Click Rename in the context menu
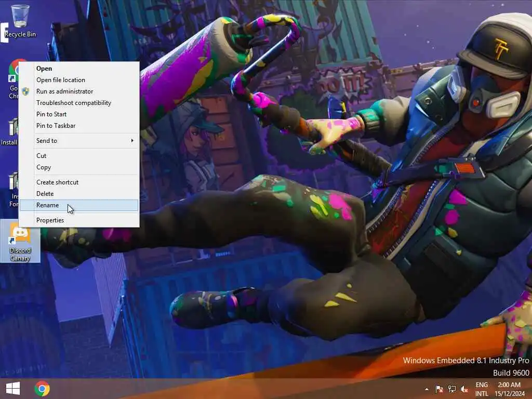Screen dimensions: 532x399 (79, 205)
